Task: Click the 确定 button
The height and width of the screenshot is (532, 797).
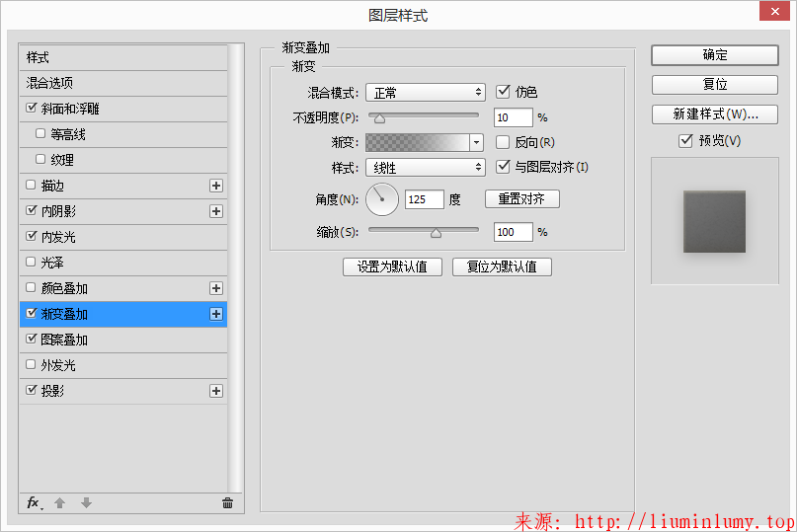Action: (x=715, y=55)
